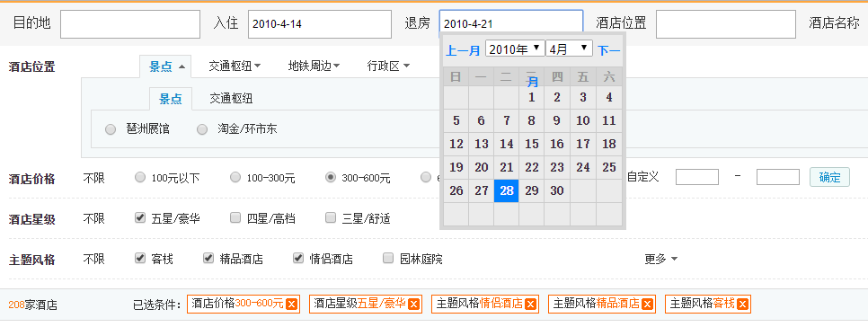Image resolution: width=868 pixels, height=327 pixels.
Task: Focus the 目的地 input field
Action: pyautogui.click(x=130, y=23)
